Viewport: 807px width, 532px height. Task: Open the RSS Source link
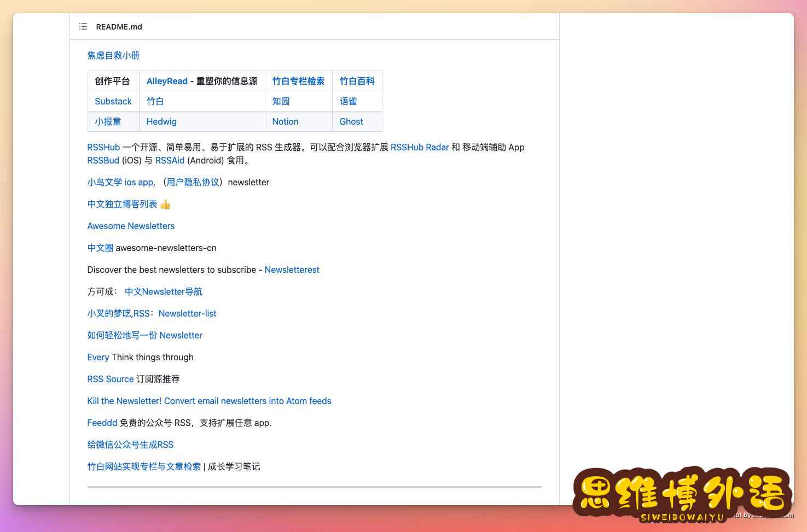coord(111,379)
